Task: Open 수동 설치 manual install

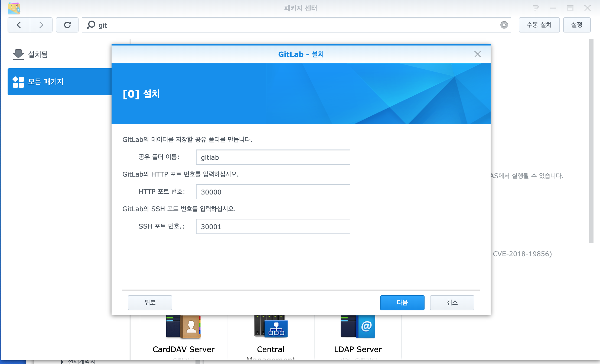Action: pos(539,25)
